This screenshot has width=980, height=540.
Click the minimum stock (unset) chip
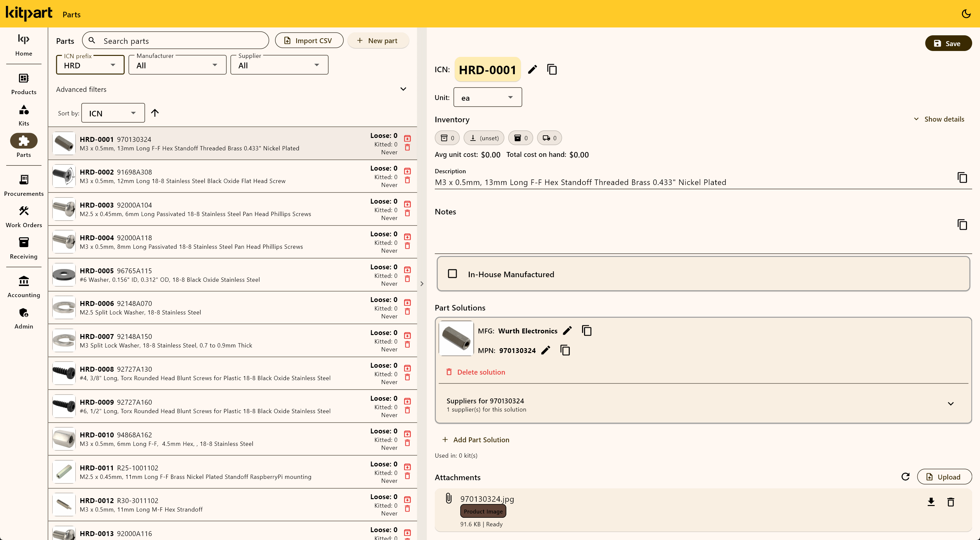point(484,138)
